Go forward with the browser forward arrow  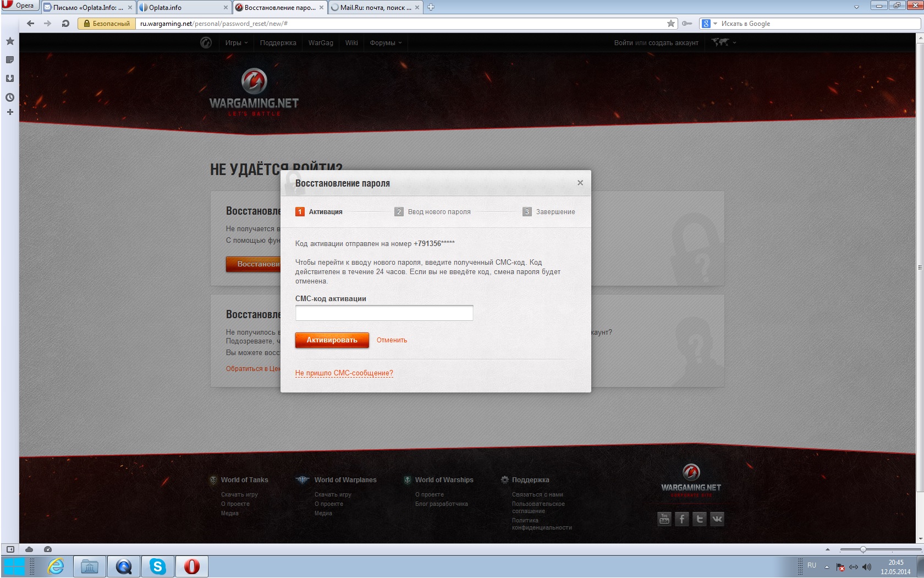[x=47, y=24]
